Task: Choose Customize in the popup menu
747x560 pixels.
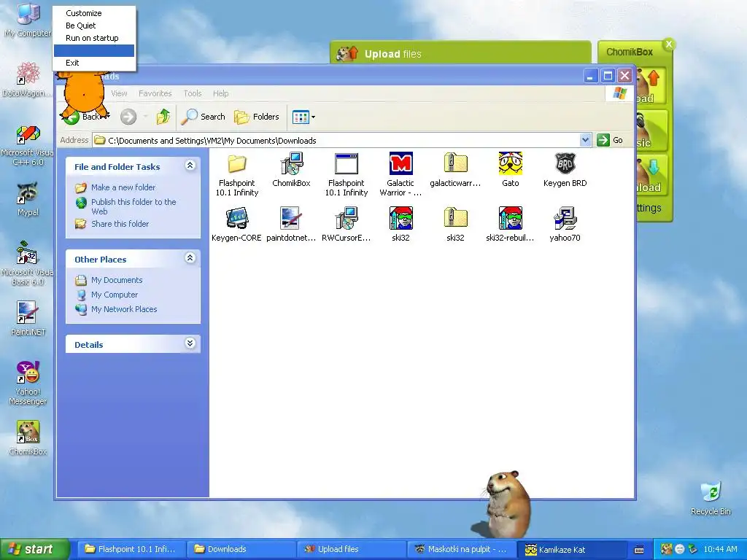Action: click(94, 13)
